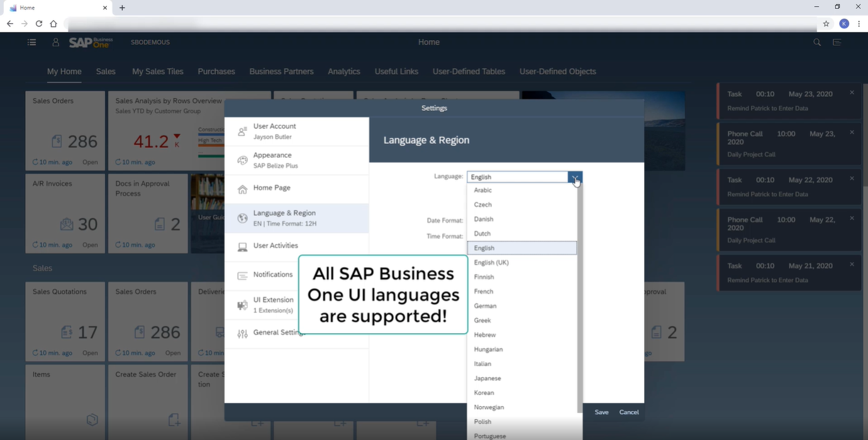The height and width of the screenshot is (440, 868).
Task: Click the browser back arrow
Action: [9, 24]
